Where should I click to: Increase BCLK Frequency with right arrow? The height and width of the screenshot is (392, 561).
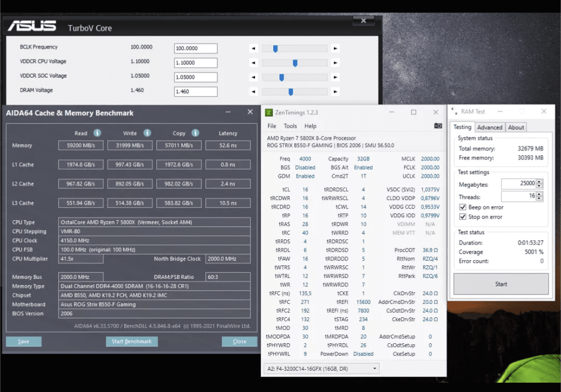(x=335, y=48)
